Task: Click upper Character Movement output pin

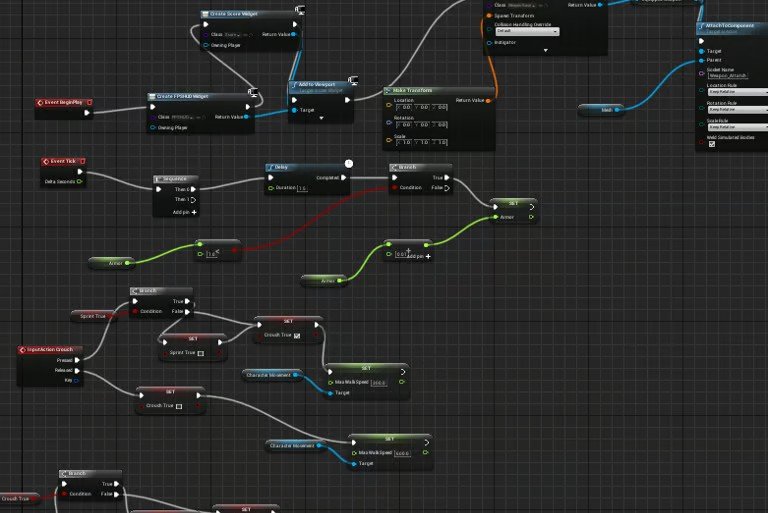Action: pyautogui.click(x=295, y=375)
